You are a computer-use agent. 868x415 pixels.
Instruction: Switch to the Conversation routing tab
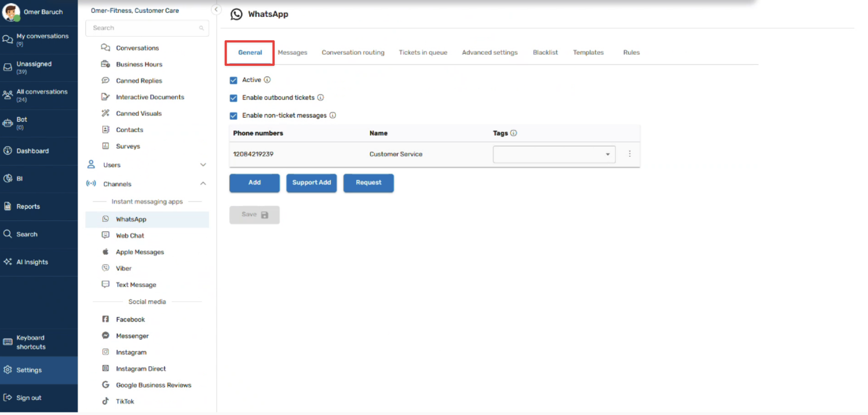(x=353, y=53)
